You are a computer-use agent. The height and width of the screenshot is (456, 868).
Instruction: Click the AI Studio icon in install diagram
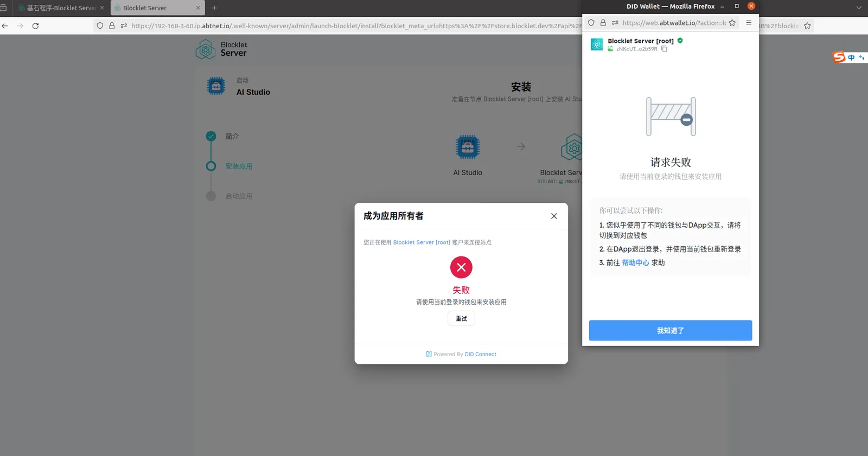[468, 146]
